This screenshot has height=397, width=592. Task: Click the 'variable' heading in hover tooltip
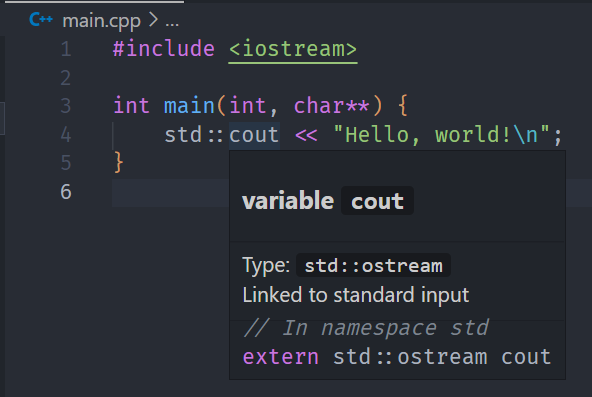point(288,200)
